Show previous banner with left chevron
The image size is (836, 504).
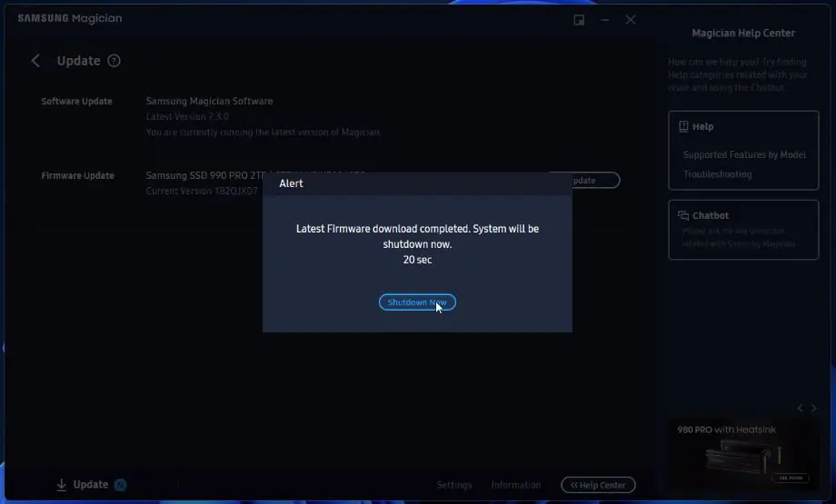click(800, 408)
